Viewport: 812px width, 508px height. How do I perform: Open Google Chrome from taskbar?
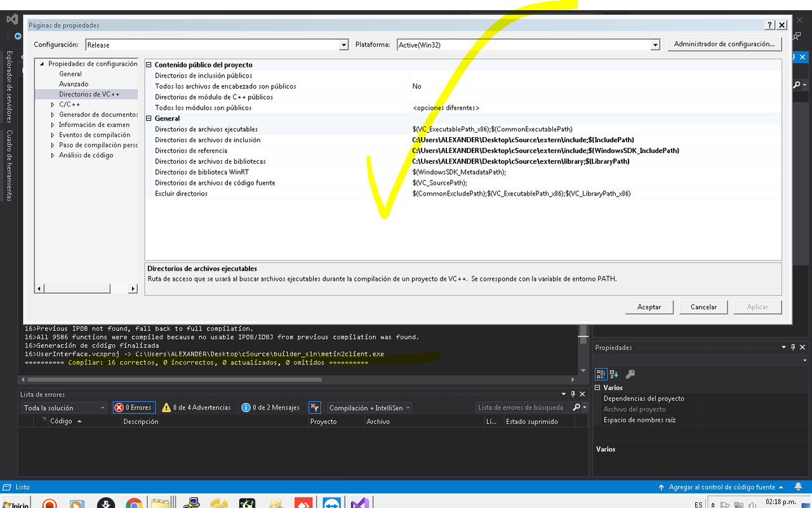click(x=133, y=504)
